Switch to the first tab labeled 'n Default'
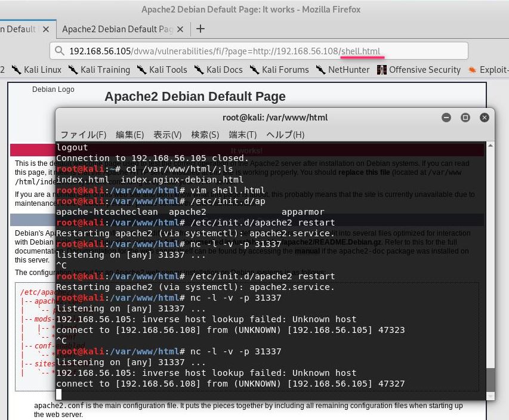Viewport: 509px width, 420px height. 27,29
